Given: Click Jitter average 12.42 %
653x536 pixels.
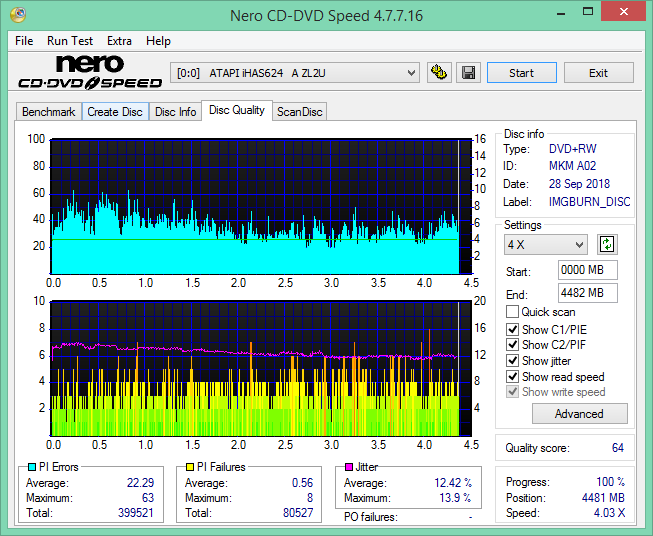Looking at the screenshot, I should pyautogui.click(x=453, y=482).
